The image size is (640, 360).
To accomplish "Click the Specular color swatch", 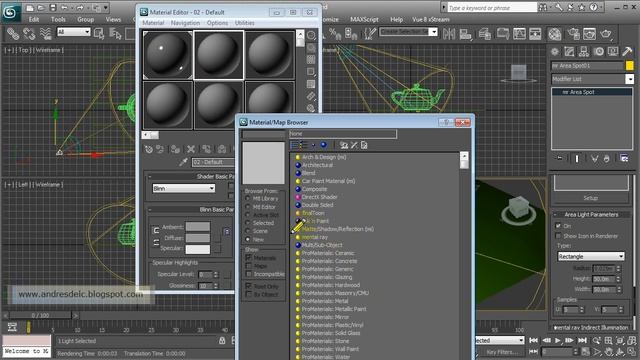I will tap(198, 249).
